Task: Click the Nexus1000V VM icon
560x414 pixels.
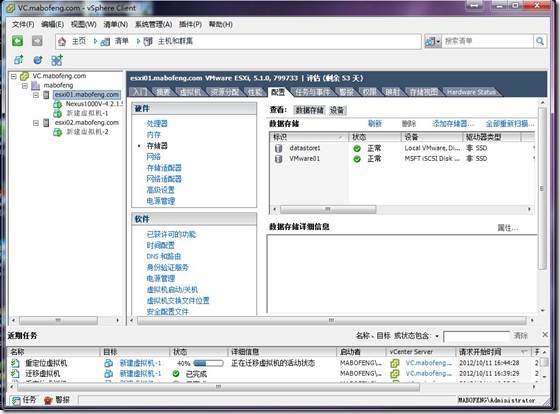Action: tap(58, 104)
